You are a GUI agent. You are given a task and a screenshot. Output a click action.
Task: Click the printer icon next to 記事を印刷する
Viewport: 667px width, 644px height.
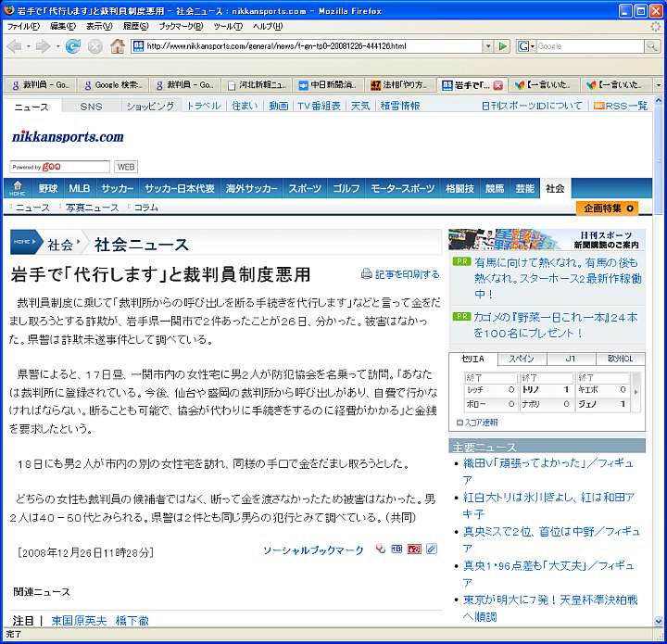[367, 274]
